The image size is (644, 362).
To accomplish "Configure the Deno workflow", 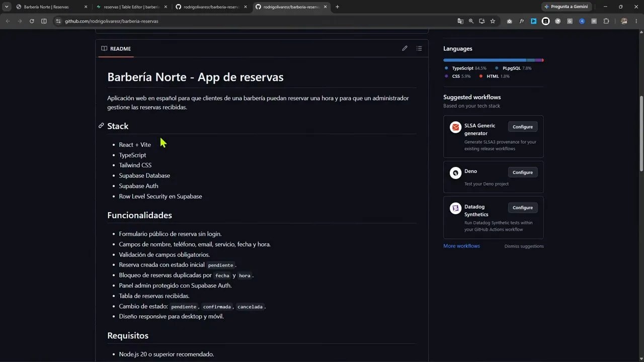I will [x=522, y=172].
